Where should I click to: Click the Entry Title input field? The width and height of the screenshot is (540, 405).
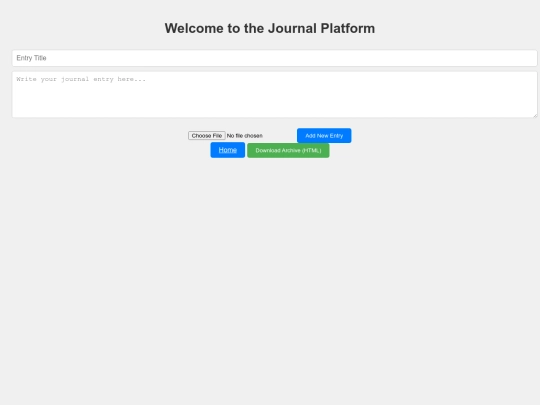point(274,58)
